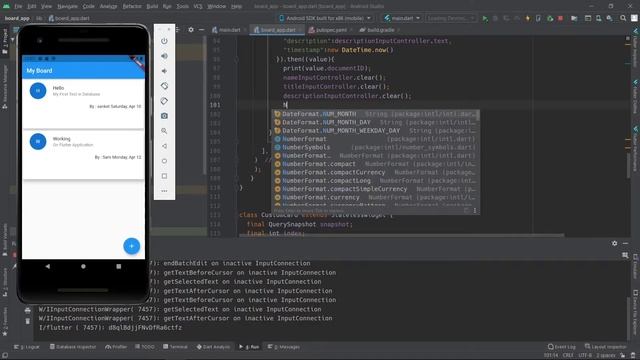Select NumberSymbols completion suggestion

376,147
